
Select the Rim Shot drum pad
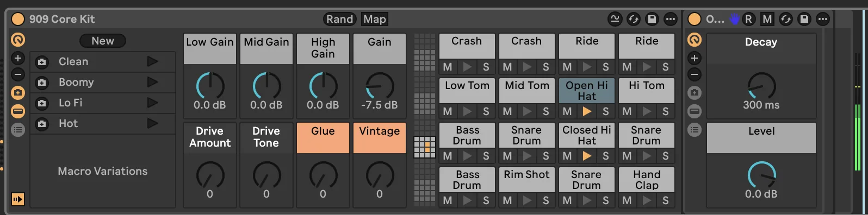[x=527, y=179]
